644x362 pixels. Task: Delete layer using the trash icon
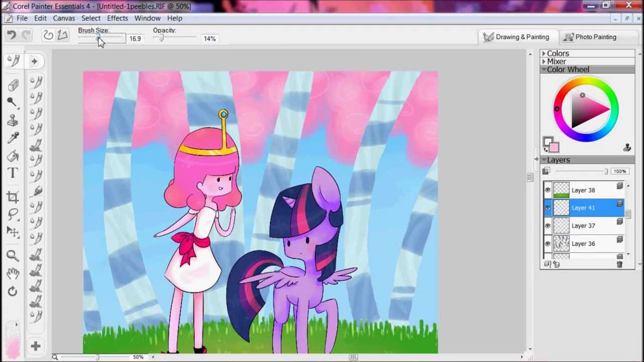(619, 264)
